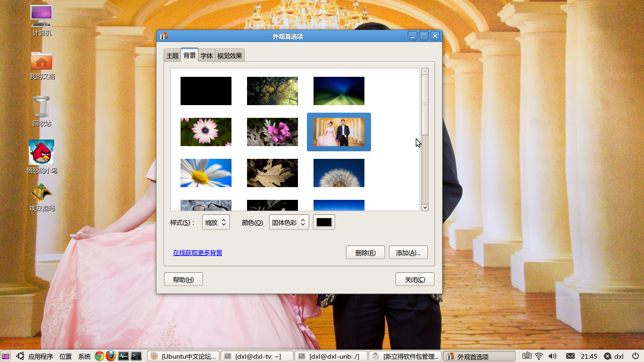Open the sound volume indicator
The image size is (644, 362).
552,356
